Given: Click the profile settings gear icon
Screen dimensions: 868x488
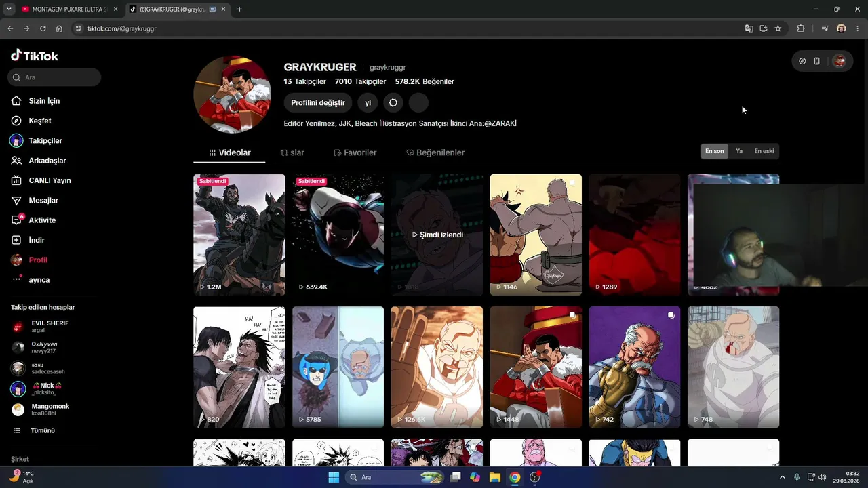Looking at the screenshot, I should tap(393, 103).
